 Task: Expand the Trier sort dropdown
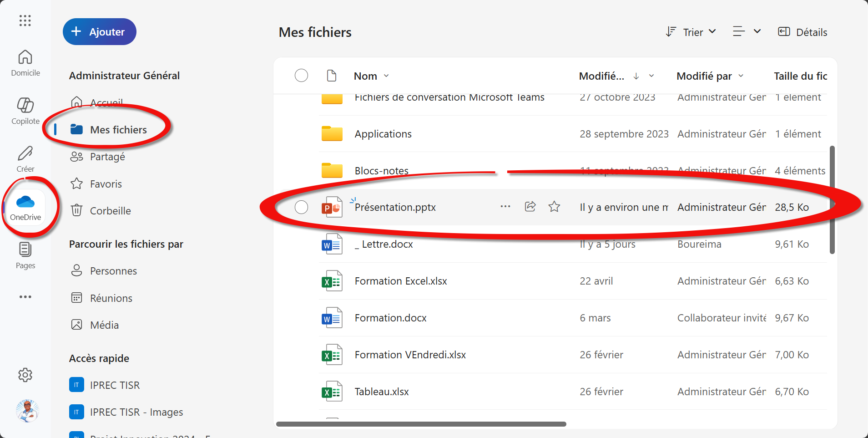[x=691, y=32]
